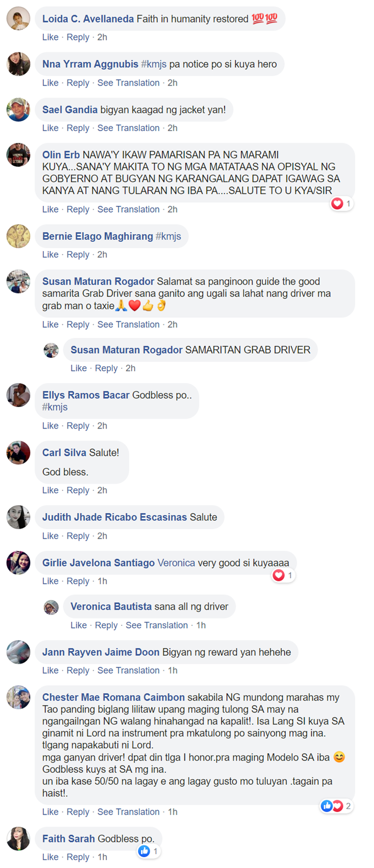This screenshot has width=374, height=868.
Task: Like Faith Sarah's Godbless comment
Action: click(50, 857)
